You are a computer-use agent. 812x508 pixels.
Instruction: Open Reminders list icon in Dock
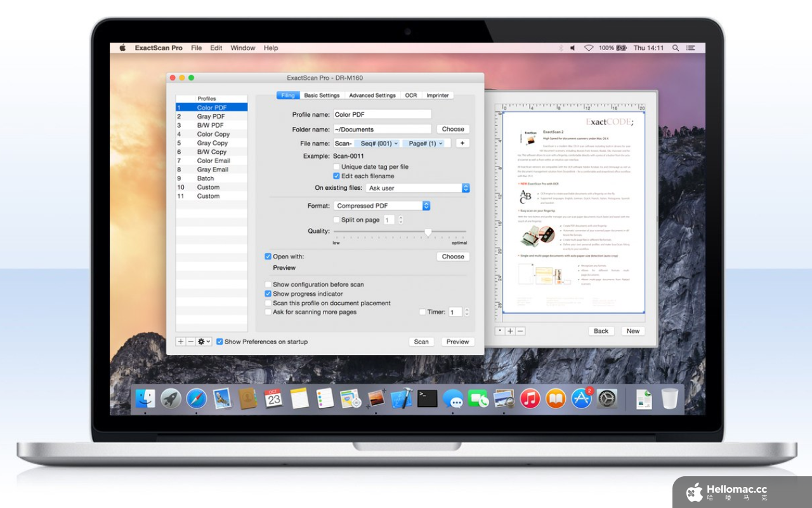pos(325,399)
